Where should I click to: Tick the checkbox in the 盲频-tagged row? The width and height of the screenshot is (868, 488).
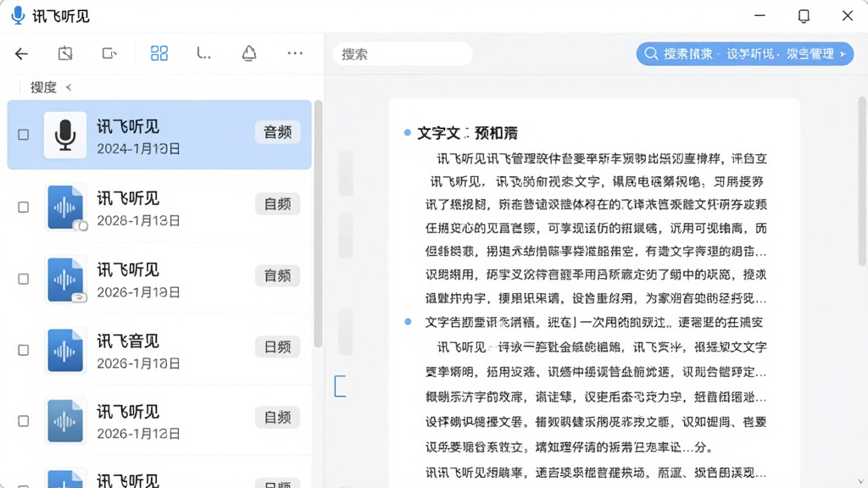click(23, 279)
